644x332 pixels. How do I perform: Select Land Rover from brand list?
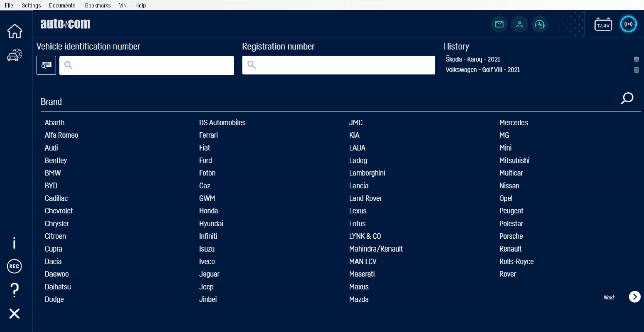coord(365,198)
